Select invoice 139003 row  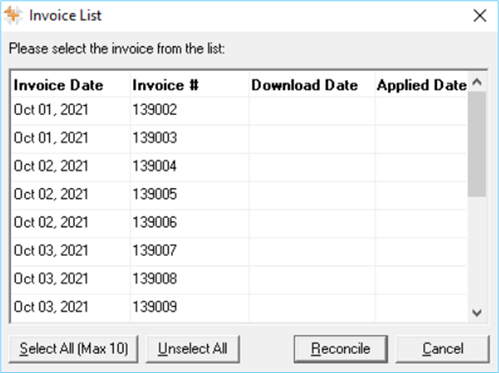point(239,138)
